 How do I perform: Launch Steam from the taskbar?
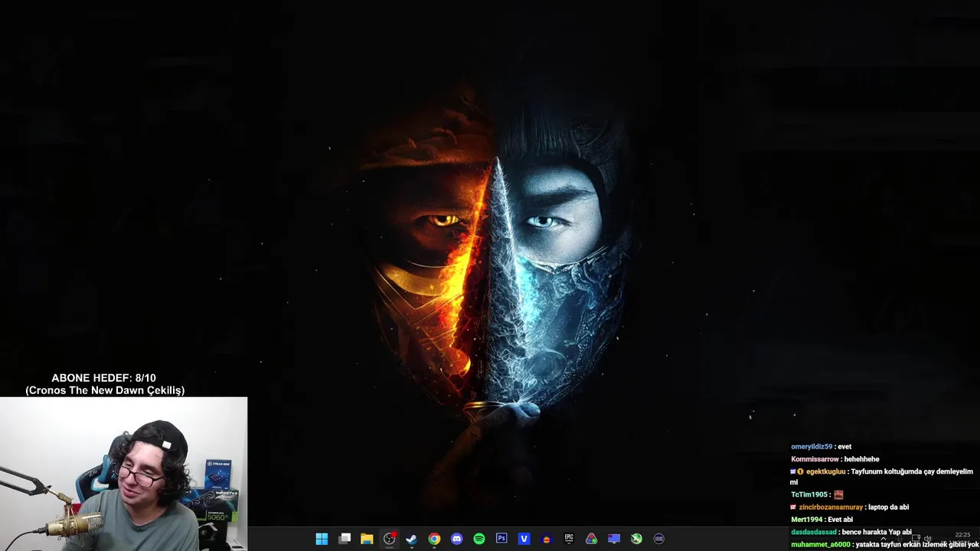click(411, 539)
